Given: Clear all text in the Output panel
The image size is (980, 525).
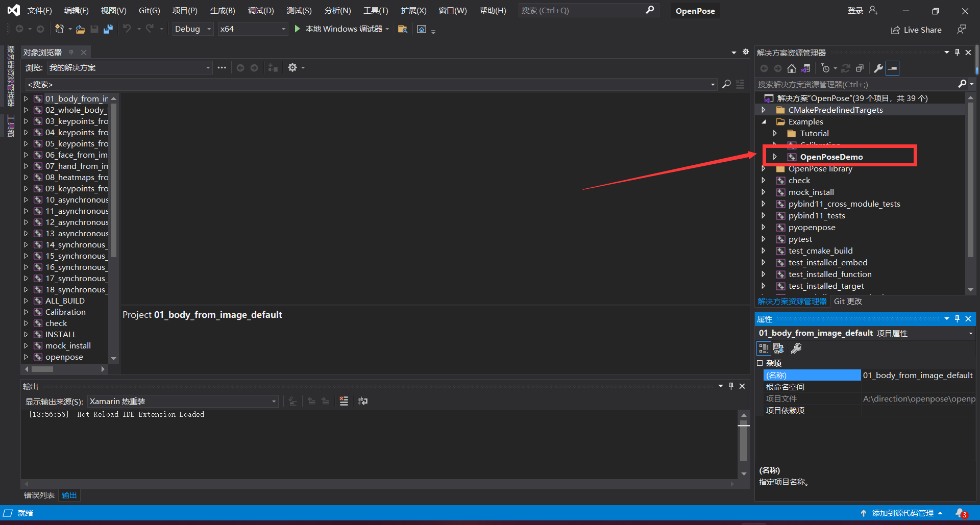Looking at the screenshot, I should click(344, 401).
